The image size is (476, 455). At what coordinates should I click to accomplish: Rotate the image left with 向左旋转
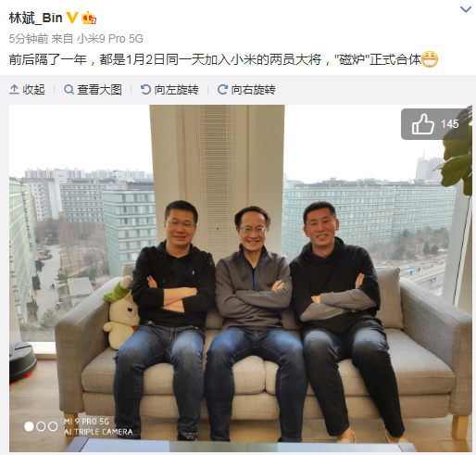169,90
